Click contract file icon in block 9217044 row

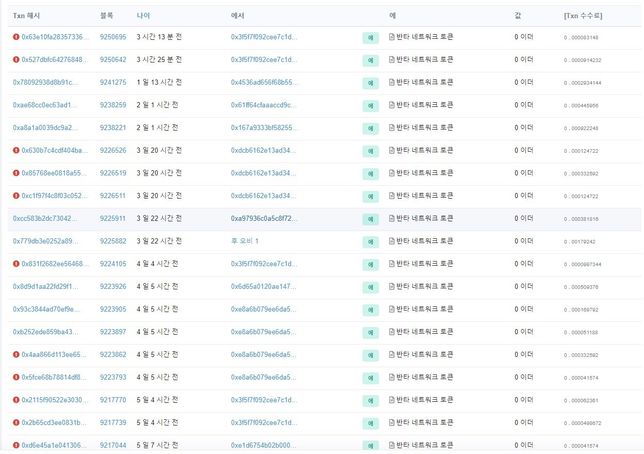[392, 445]
